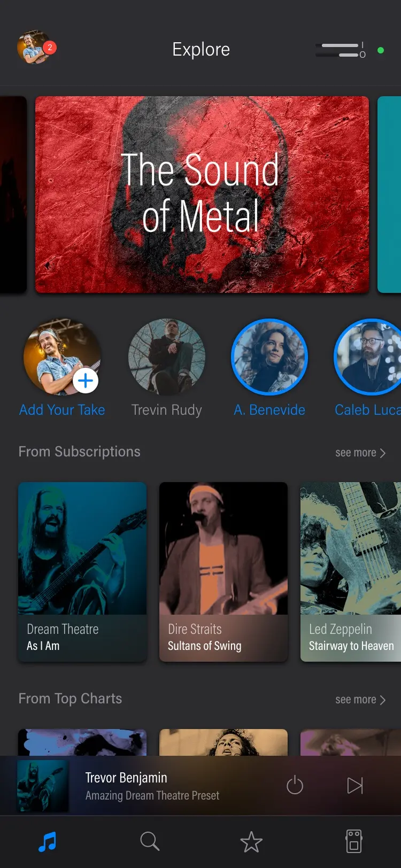401x868 pixels.
Task: Switch to the Search tab
Action: pos(150,841)
